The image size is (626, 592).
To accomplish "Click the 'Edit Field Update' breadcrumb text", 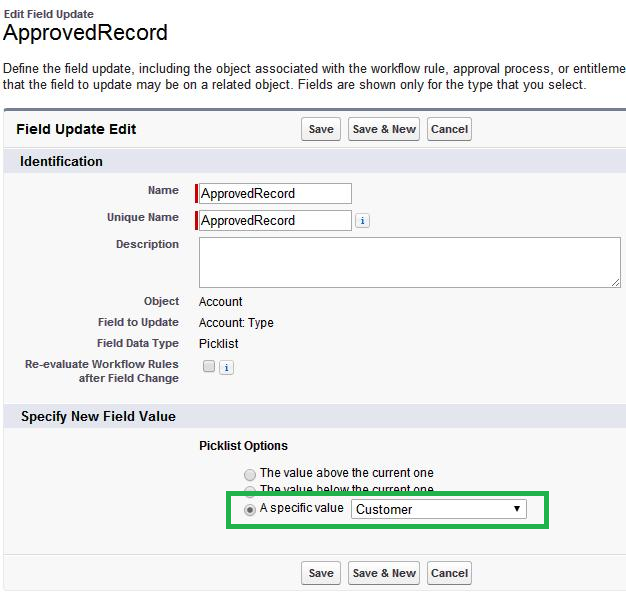I will 49,14.
